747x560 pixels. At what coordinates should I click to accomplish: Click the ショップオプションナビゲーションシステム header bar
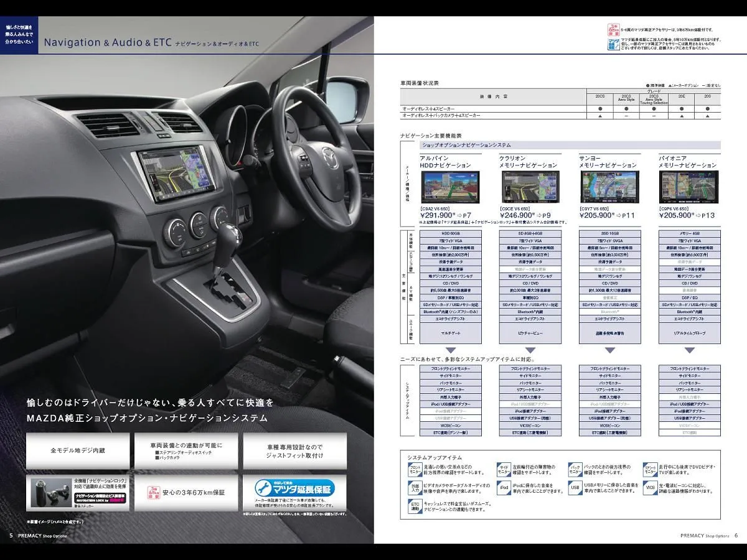tap(570, 145)
